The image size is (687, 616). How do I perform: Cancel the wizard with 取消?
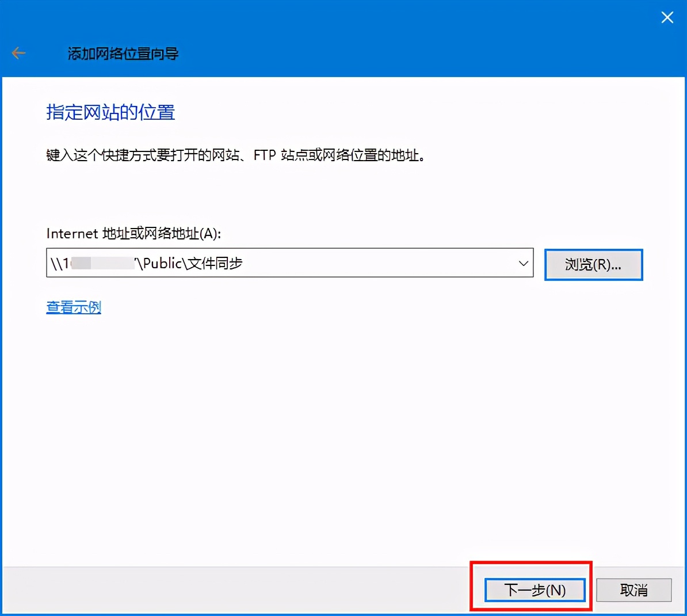(x=633, y=590)
